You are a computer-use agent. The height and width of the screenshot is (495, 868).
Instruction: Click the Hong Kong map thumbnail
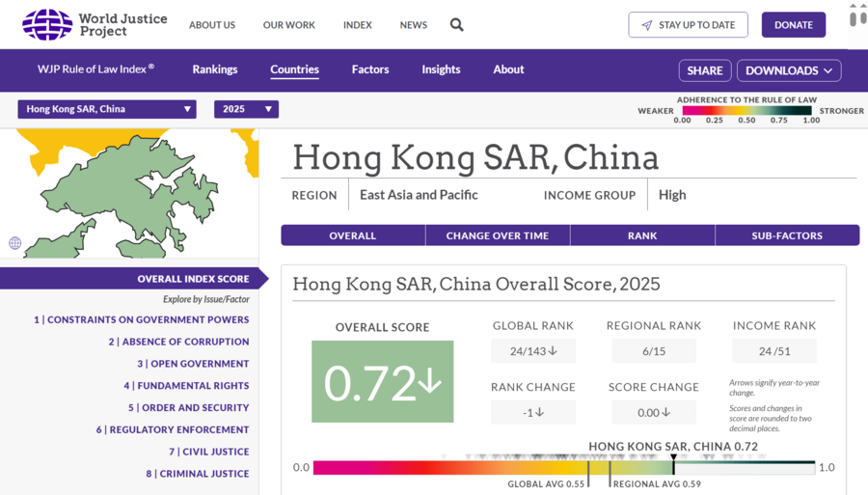point(129,193)
